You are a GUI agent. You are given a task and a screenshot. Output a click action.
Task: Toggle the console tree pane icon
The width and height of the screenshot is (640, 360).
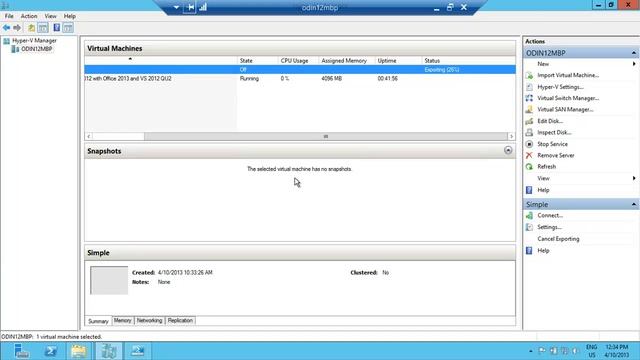43,28
